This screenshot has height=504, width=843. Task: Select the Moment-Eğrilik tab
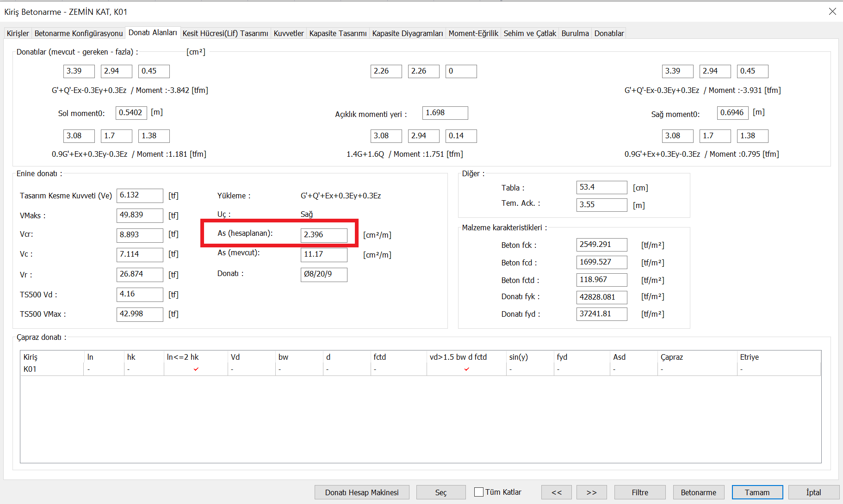coord(473,33)
